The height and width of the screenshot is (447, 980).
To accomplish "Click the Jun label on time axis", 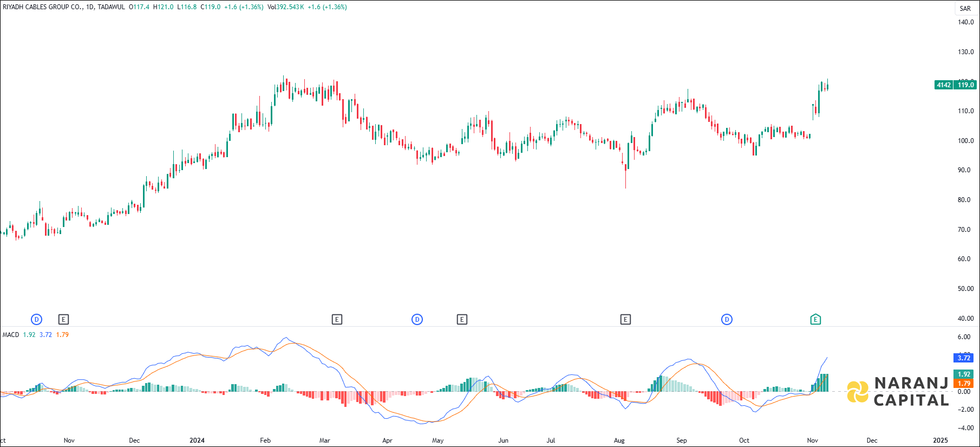I will pos(504,440).
